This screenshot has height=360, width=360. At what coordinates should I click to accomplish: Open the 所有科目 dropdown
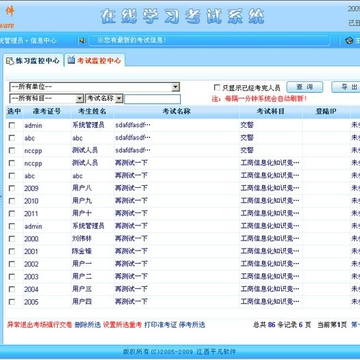pos(47,99)
